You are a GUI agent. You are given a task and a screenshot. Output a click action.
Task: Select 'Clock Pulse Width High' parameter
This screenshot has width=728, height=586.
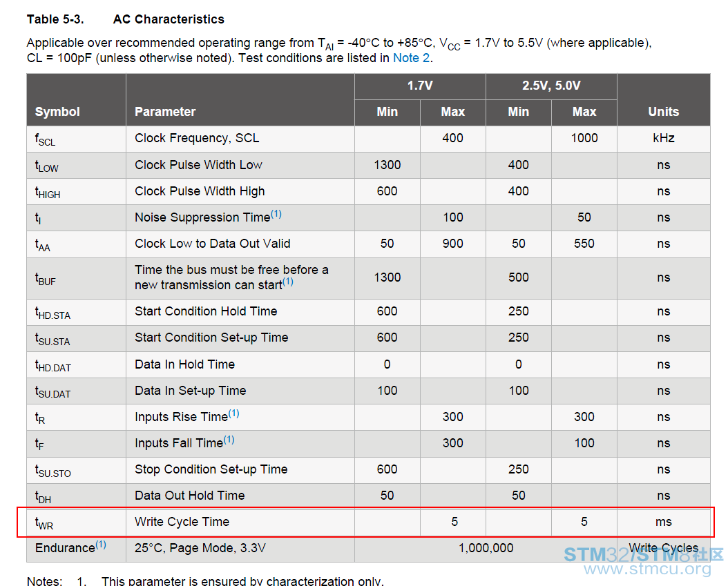click(x=200, y=191)
